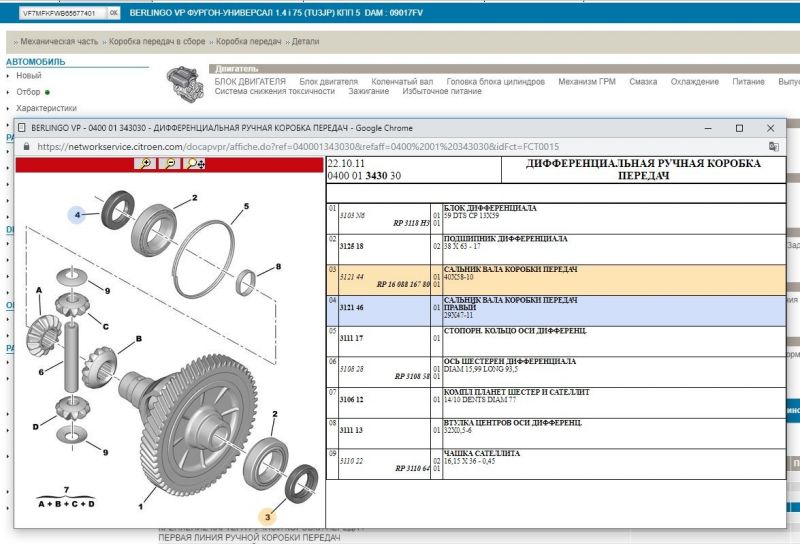This screenshot has height=544, width=800.
Task: Go to Коробка передач в сборе breadcrumb
Action: (x=155, y=43)
